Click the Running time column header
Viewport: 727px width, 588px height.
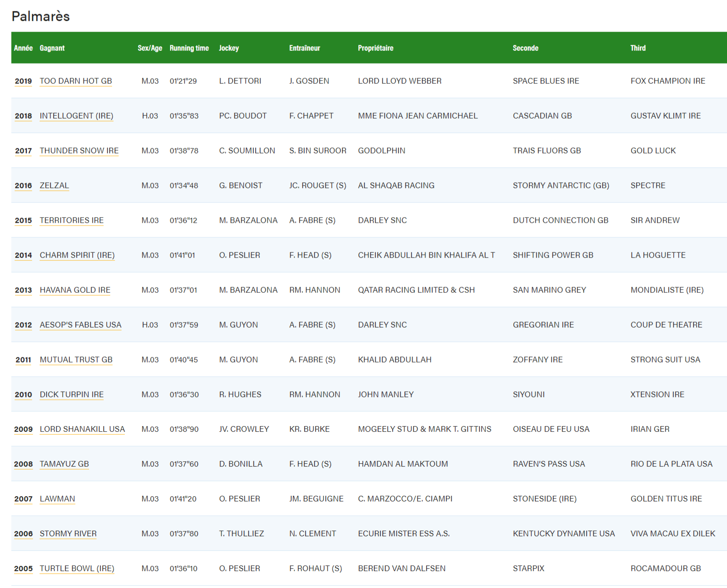point(189,48)
